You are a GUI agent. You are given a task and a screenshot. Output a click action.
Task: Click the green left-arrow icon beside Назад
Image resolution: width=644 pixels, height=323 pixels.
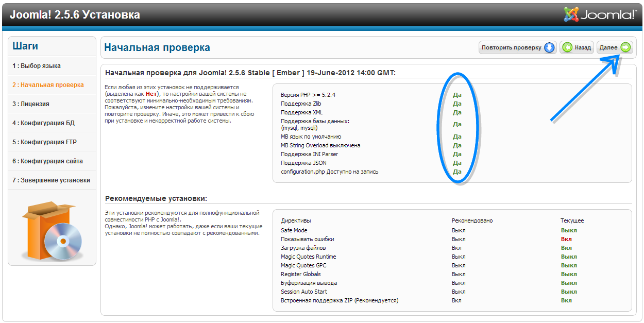pyautogui.click(x=567, y=48)
